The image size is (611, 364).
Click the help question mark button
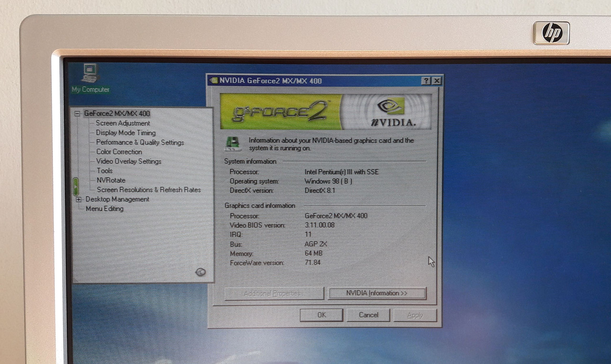tap(426, 81)
